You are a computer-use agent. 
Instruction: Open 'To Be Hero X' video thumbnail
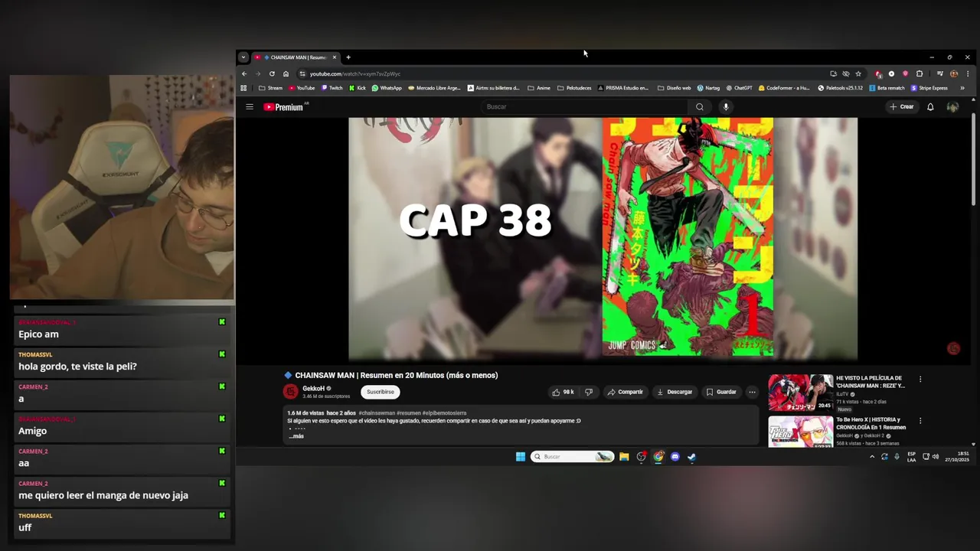800,432
